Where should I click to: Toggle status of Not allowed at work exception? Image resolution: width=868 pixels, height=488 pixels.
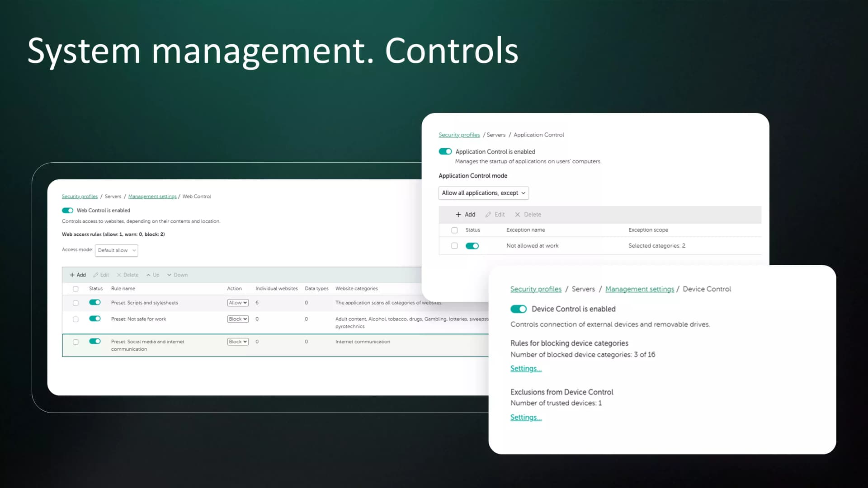[472, 246]
